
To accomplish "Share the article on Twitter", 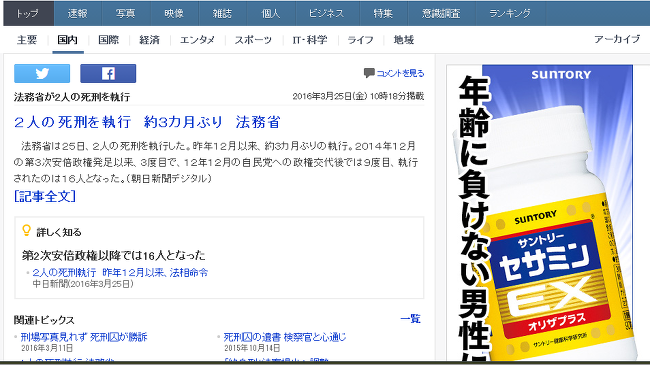I will pyautogui.click(x=42, y=73).
